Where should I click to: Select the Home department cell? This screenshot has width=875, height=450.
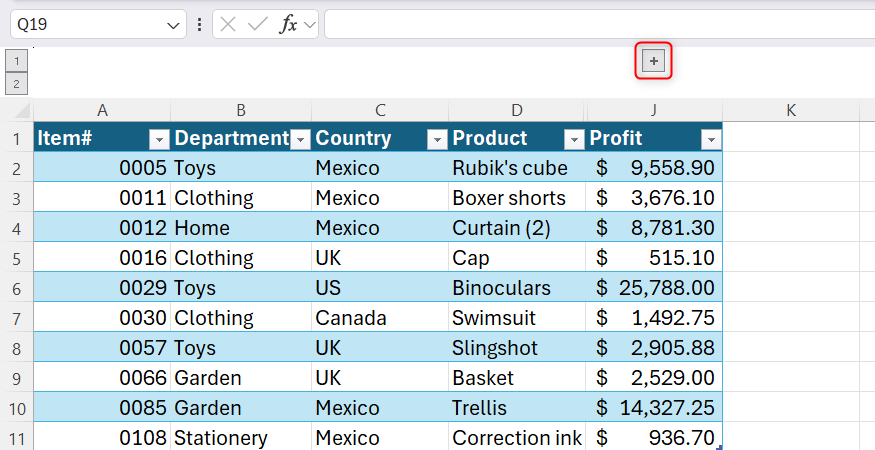click(x=241, y=228)
